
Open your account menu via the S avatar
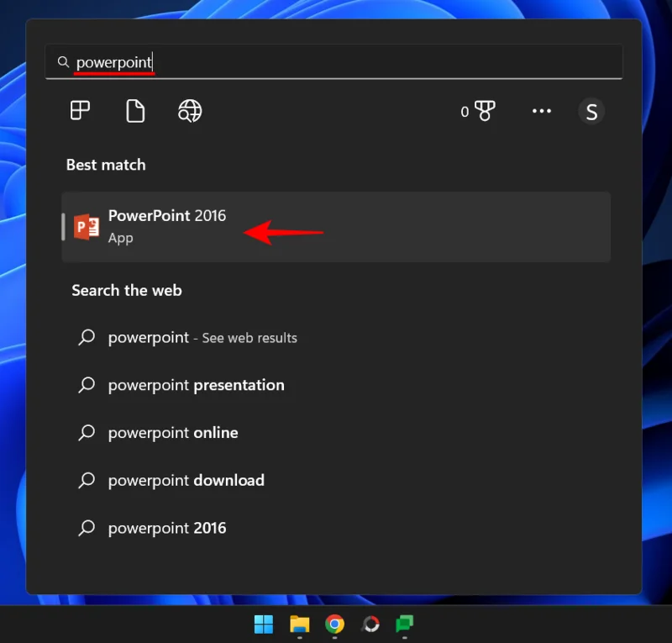pos(591,111)
